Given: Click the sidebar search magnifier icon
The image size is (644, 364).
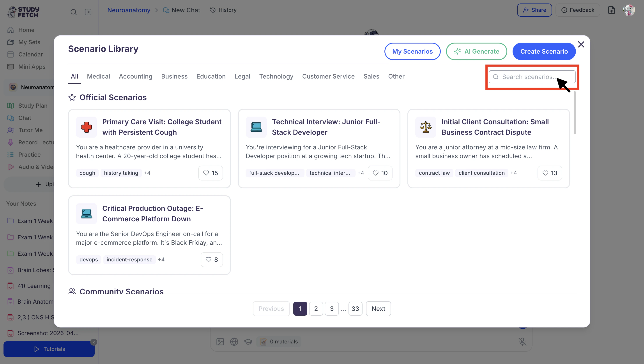Looking at the screenshot, I should click(73, 12).
